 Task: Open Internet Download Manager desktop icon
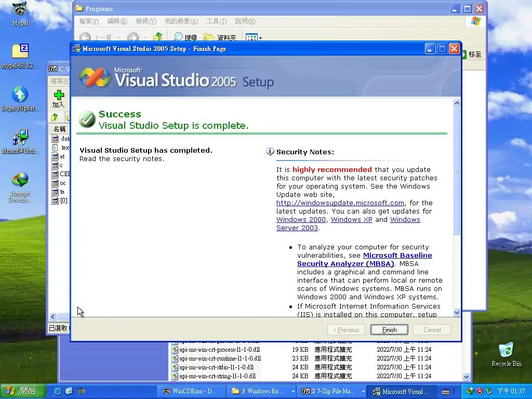(20, 187)
